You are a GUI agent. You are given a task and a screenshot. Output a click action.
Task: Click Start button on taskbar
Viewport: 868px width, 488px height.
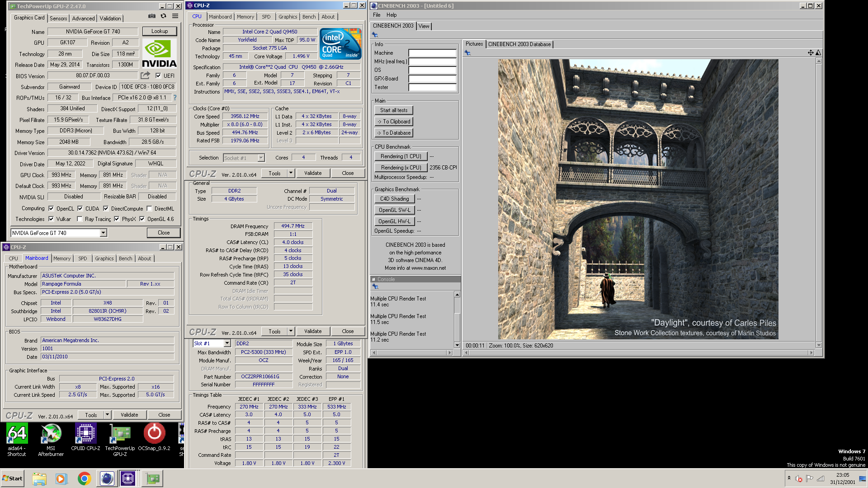pos(12,479)
